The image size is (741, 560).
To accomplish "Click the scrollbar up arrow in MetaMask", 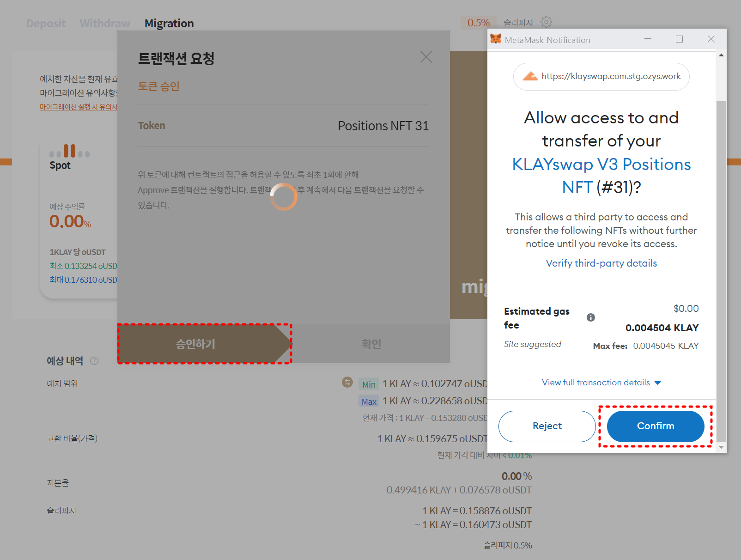I will coord(721,55).
